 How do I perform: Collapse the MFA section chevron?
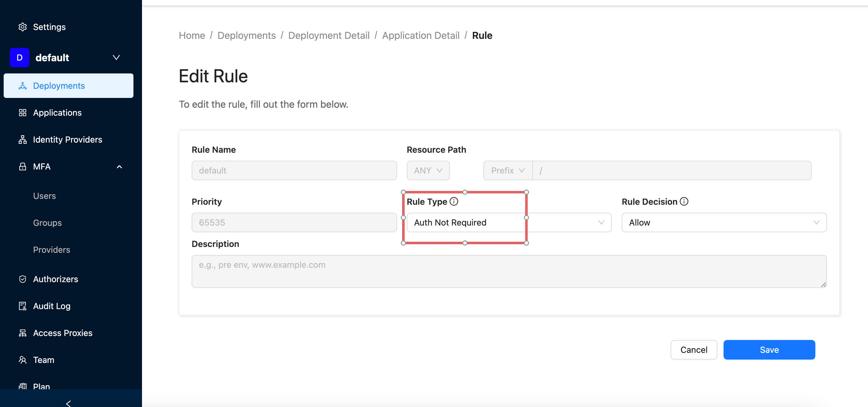pos(119,167)
